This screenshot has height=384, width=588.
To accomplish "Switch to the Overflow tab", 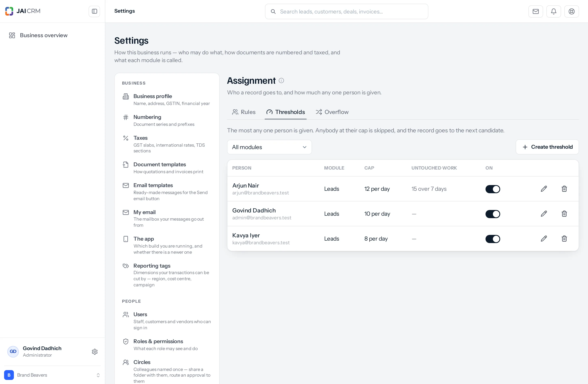I will [332, 112].
